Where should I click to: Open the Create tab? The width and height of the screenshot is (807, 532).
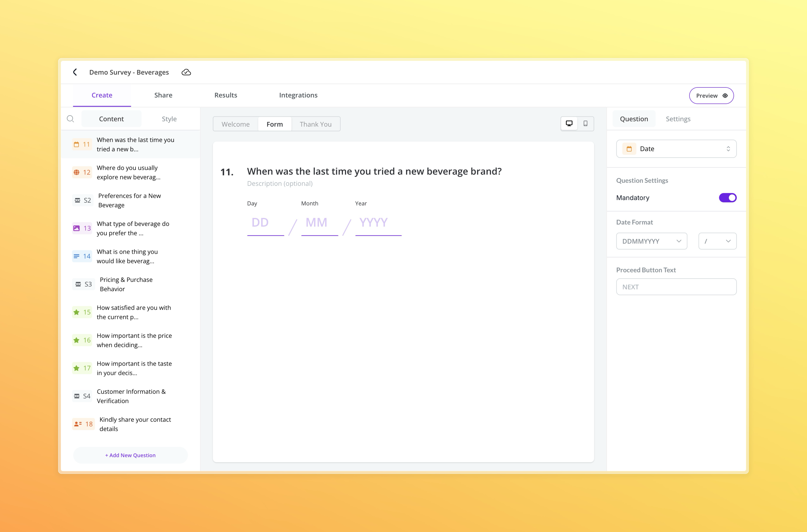tap(102, 95)
